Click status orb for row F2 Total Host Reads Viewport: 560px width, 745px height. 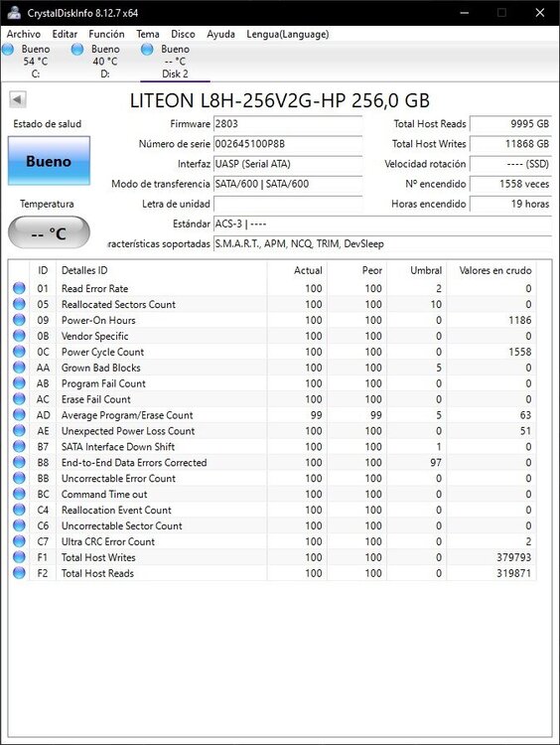19,572
